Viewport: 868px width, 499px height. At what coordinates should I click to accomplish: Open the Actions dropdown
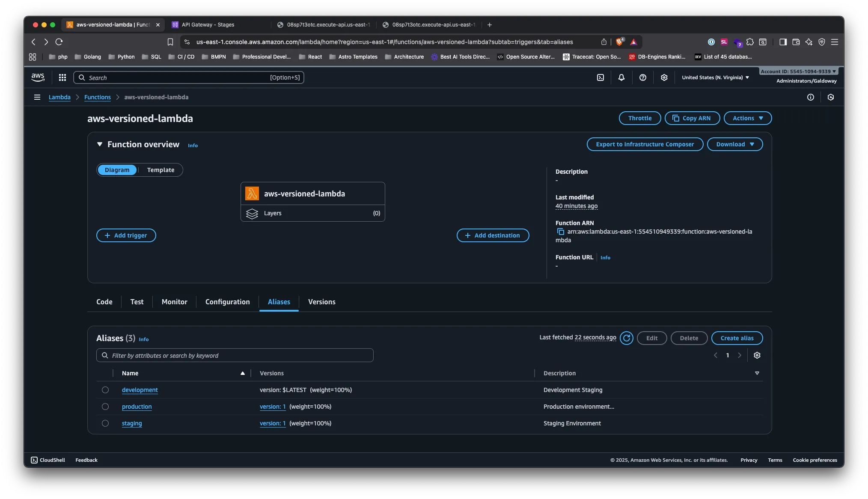(747, 118)
